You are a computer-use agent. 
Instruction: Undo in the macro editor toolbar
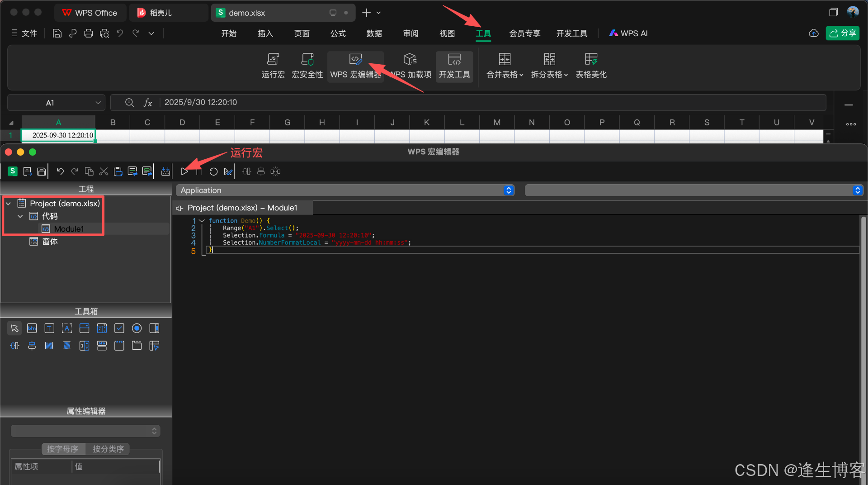(x=60, y=171)
